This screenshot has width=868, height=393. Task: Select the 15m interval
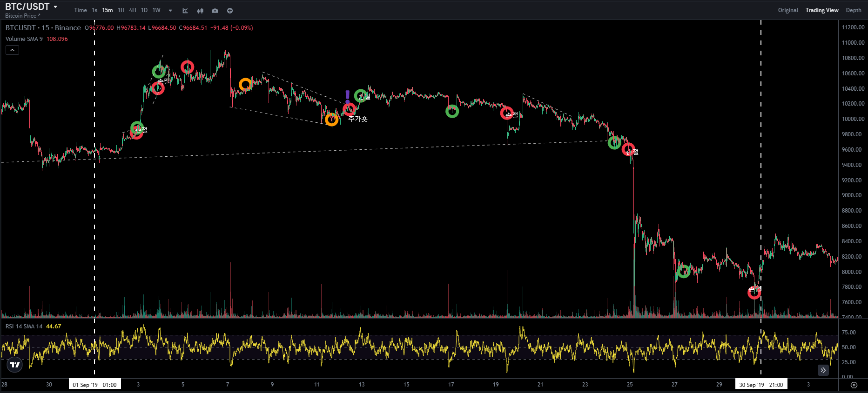tap(108, 10)
